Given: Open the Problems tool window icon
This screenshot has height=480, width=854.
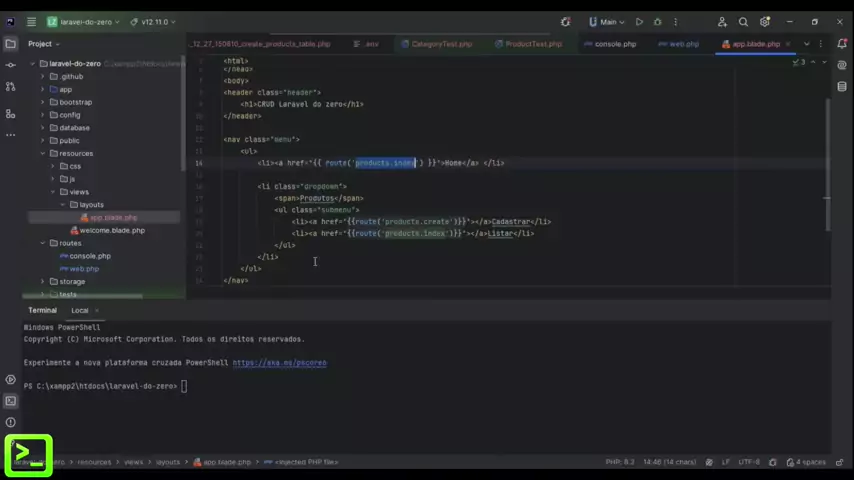Looking at the screenshot, I should [x=11, y=422].
